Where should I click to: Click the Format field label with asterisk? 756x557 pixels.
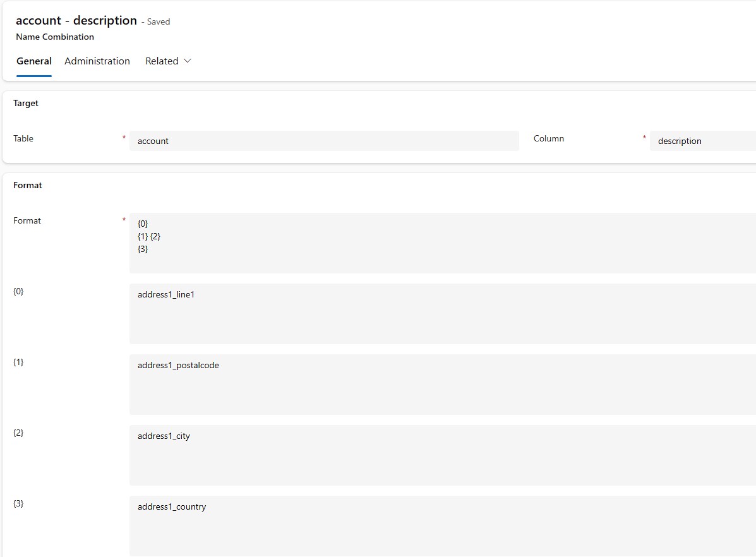click(27, 220)
